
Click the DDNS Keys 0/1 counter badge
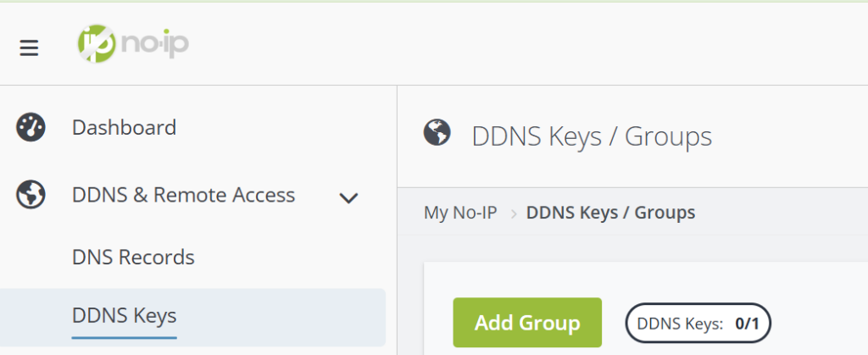698,323
